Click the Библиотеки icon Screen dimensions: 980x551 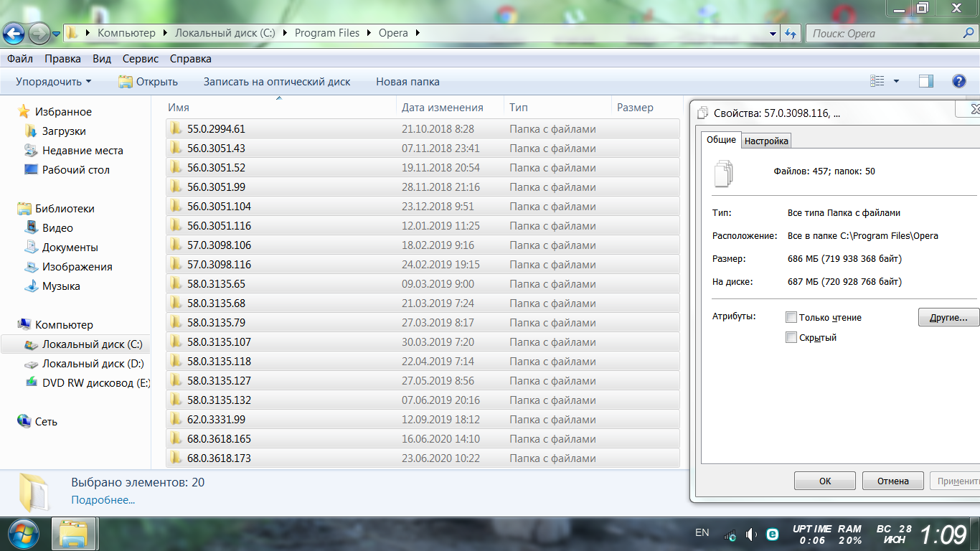24,209
